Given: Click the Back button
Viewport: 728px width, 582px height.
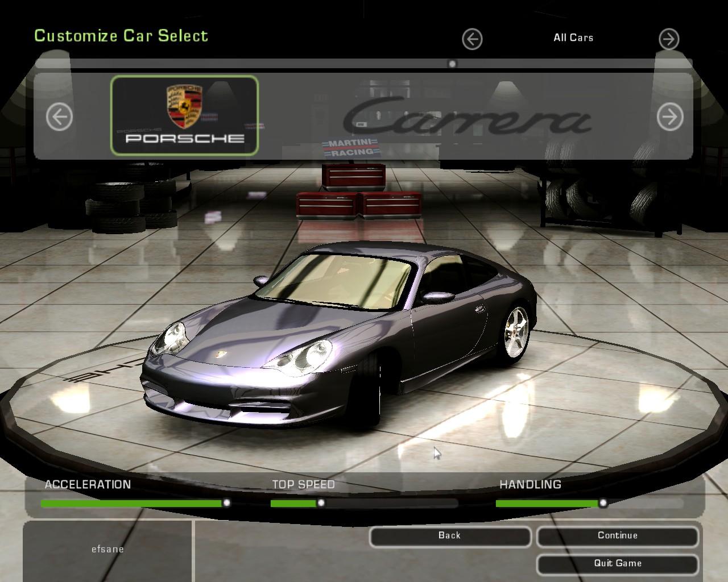Looking at the screenshot, I should click(x=450, y=536).
